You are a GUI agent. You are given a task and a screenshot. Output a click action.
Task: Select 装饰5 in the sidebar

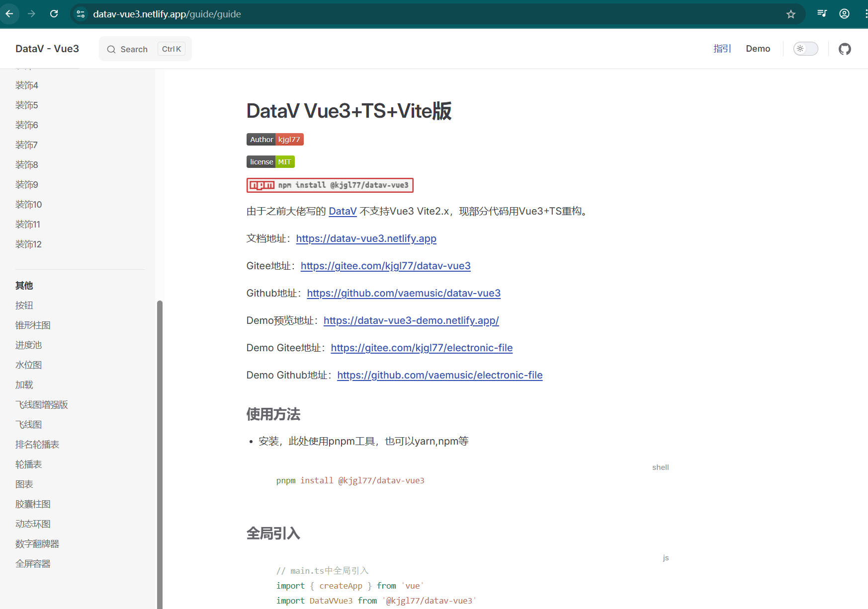pyautogui.click(x=27, y=105)
